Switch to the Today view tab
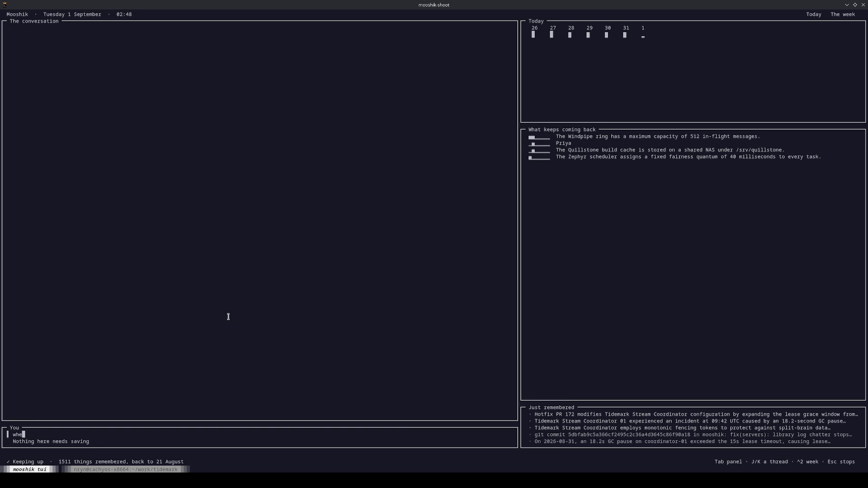 (x=814, y=14)
